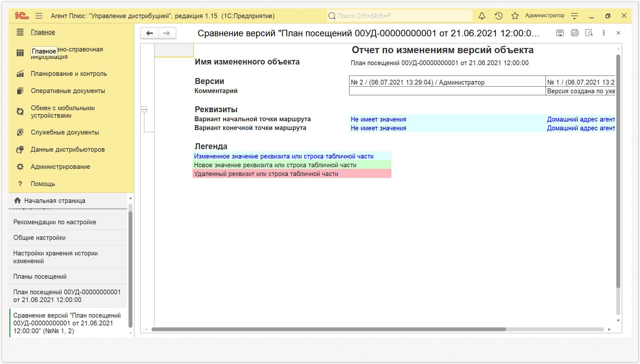Open Обмен с мобильными устройствами section
This screenshot has height=364, width=640.
point(63,112)
